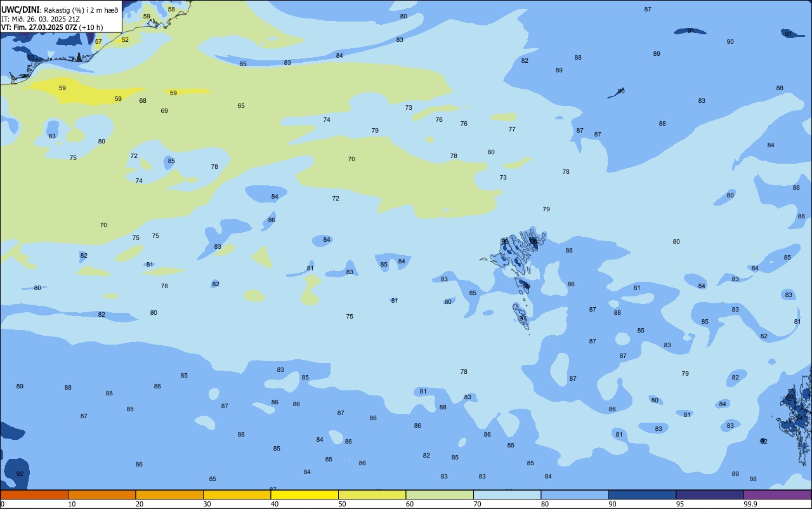Click the UWC/DINI title text
Screen dimensions: 812x509
point(20,10)
